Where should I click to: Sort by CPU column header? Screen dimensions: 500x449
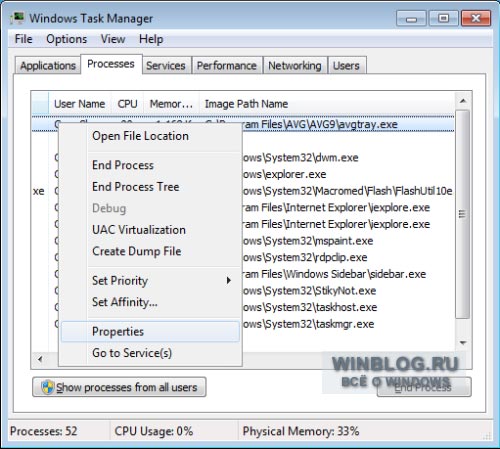[127, 104]
